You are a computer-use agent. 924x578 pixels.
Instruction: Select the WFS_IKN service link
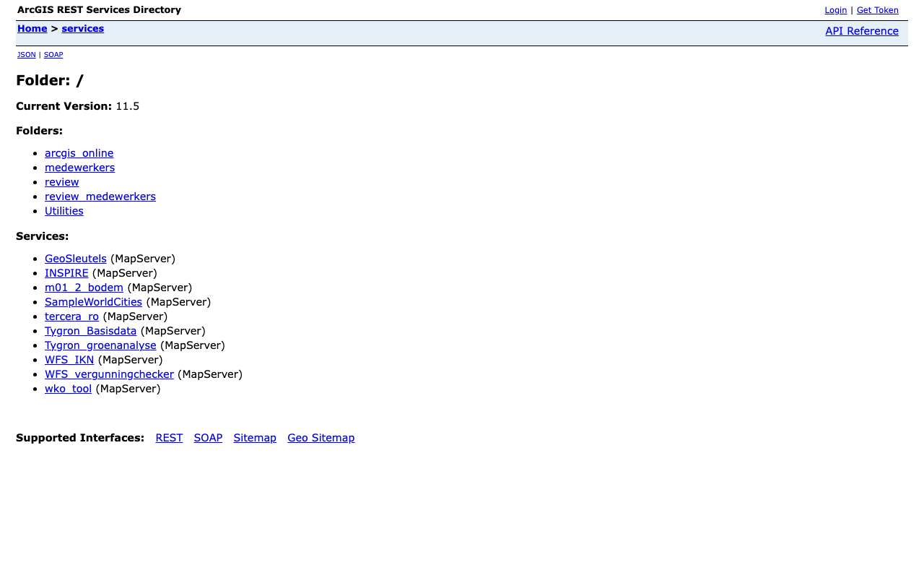click(x=69, y=360)
